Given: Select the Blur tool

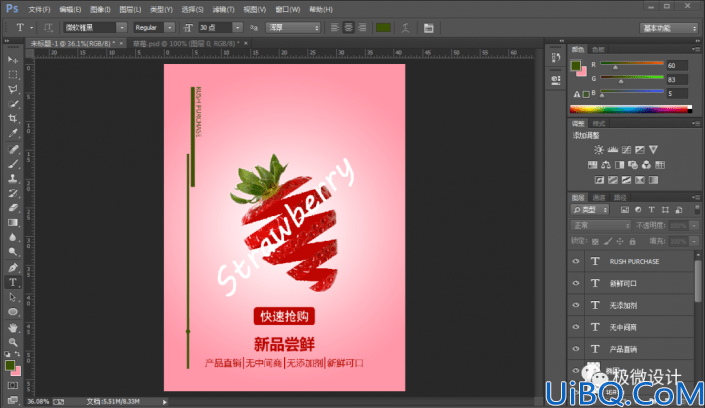Looking at the screenshot, I should click(13, 238).
